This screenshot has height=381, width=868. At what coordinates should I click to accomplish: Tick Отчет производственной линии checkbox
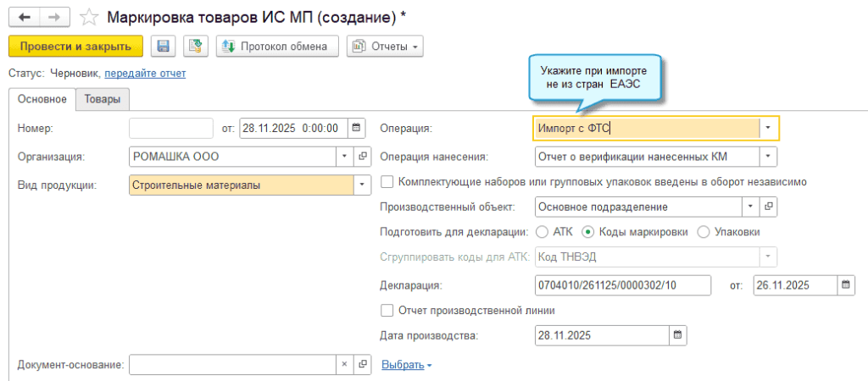(387, 311)
